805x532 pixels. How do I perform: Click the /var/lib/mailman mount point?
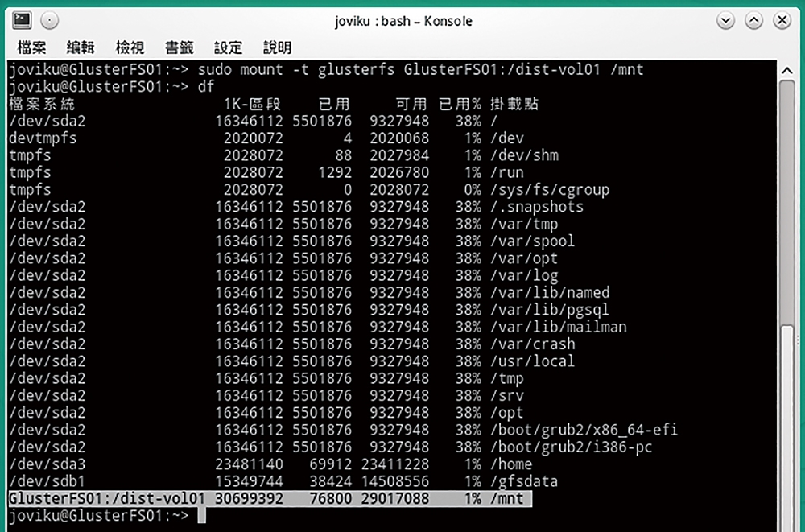(x=559, y=327)
